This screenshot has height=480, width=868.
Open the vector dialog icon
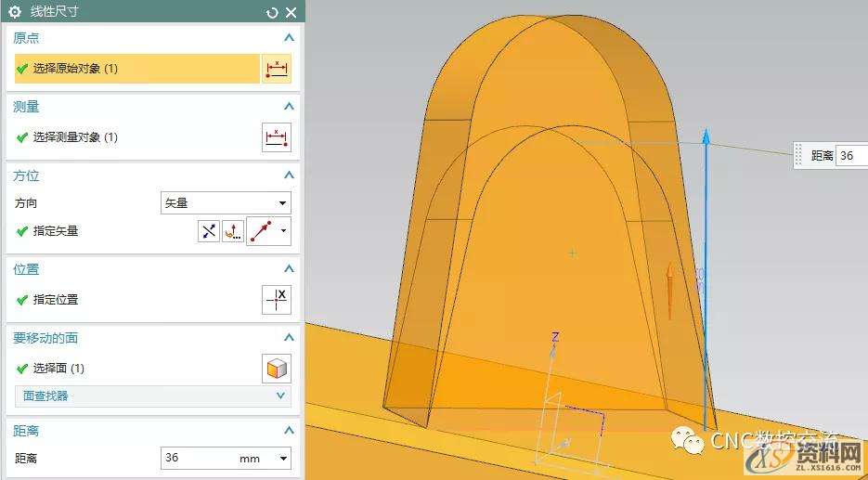pos(232,231)
